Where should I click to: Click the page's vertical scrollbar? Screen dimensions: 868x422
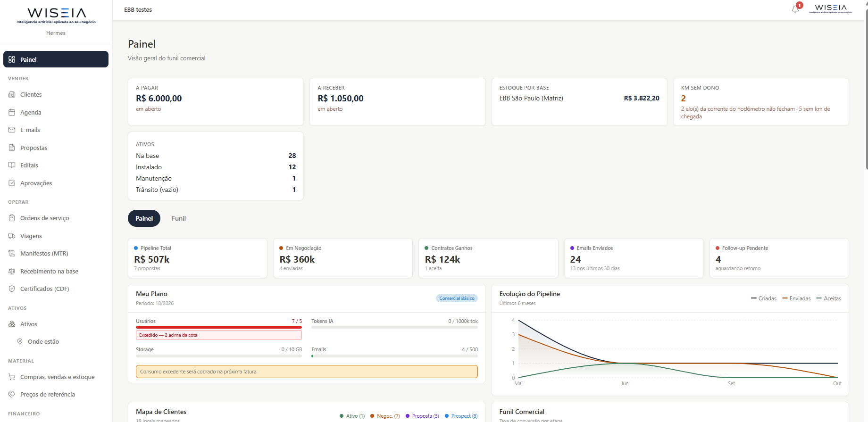866,90
